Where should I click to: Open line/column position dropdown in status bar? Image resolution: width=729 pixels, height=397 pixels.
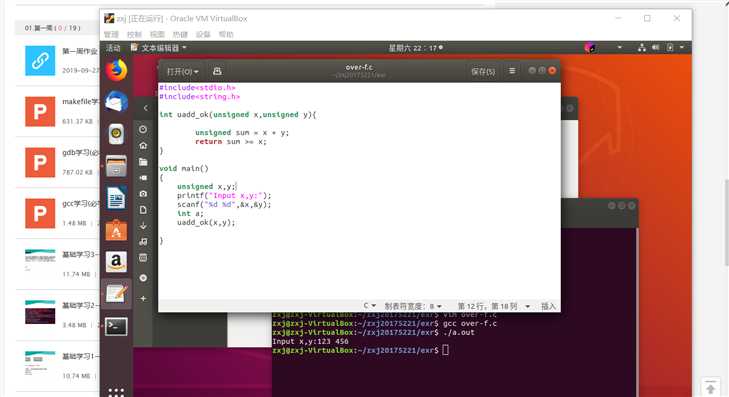tap(494, 306)
